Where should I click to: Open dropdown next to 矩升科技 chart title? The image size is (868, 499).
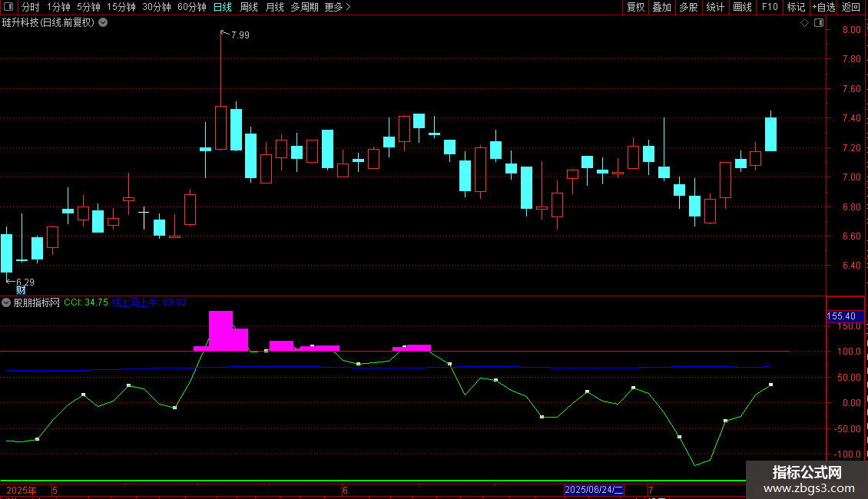(103, 23)
